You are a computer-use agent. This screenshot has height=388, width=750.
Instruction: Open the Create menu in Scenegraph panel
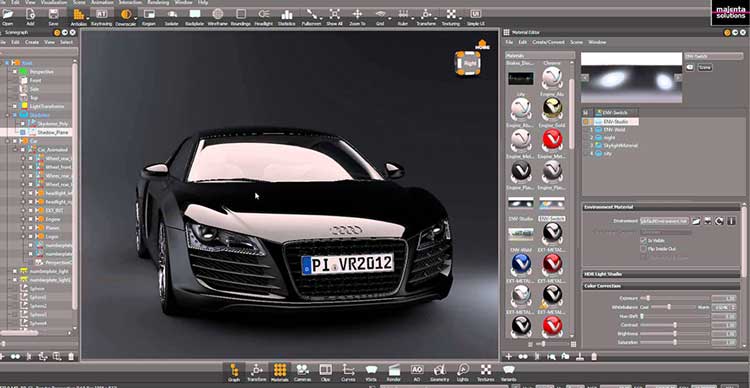32,42
